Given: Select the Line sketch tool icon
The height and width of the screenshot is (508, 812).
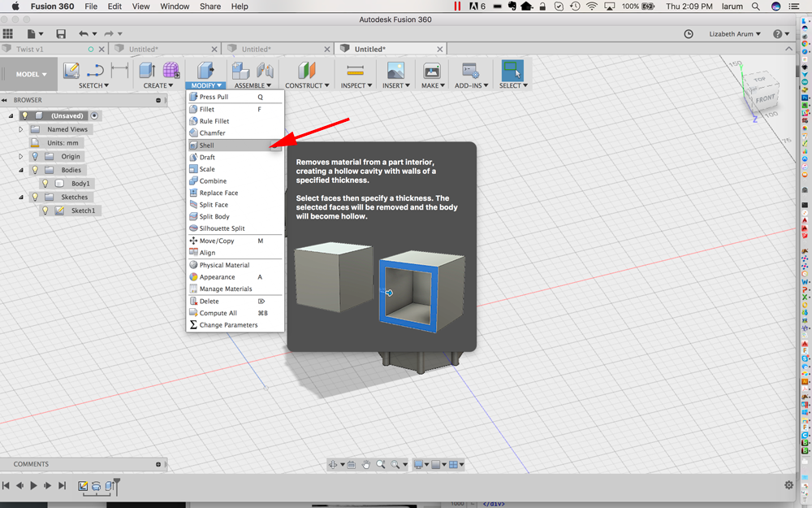Looking at the screenshot, I should (95, 71).
